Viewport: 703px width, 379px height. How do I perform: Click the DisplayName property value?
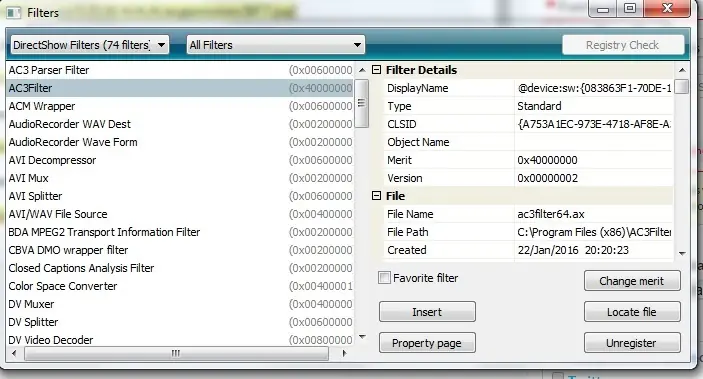pyautogui.click(x=594, y=88)
